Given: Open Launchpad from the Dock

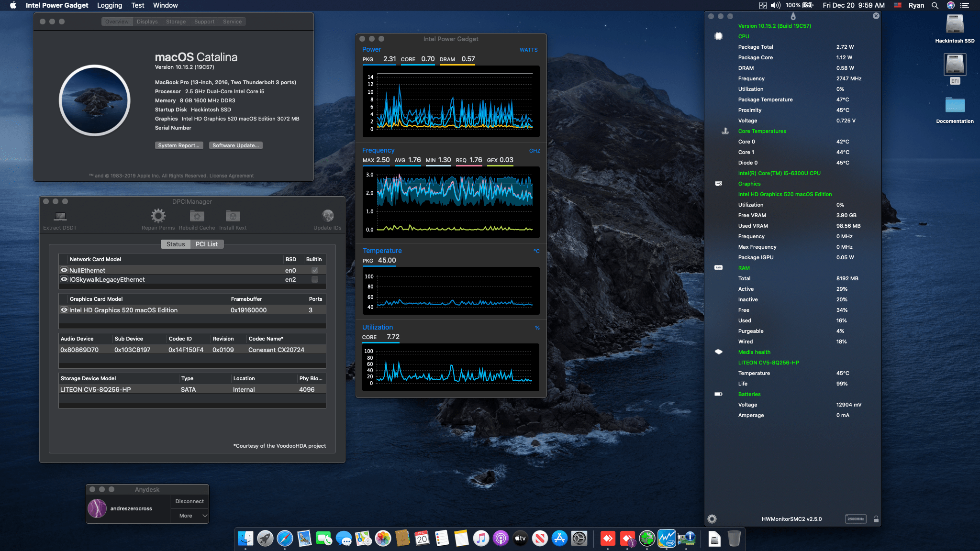Looking at the screenshot, I should point(265,539).
